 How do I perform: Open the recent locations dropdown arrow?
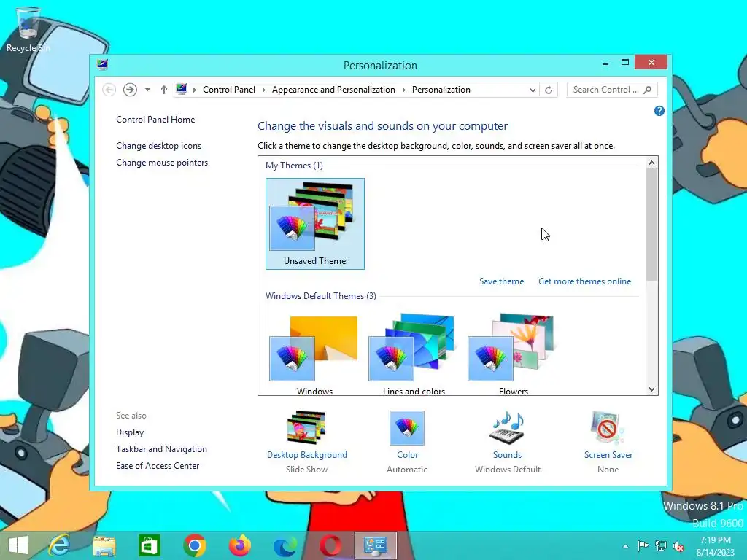[x=147, y=90]
